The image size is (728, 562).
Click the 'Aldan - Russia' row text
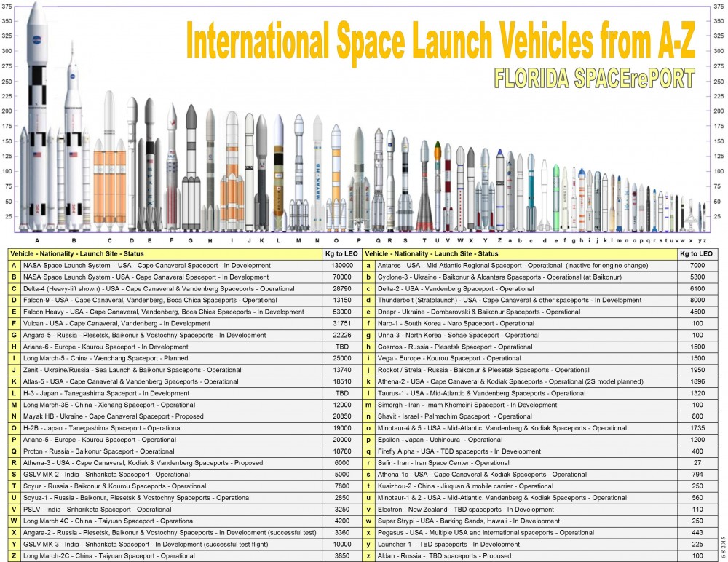pyautogui.click(x=444, y=555)
